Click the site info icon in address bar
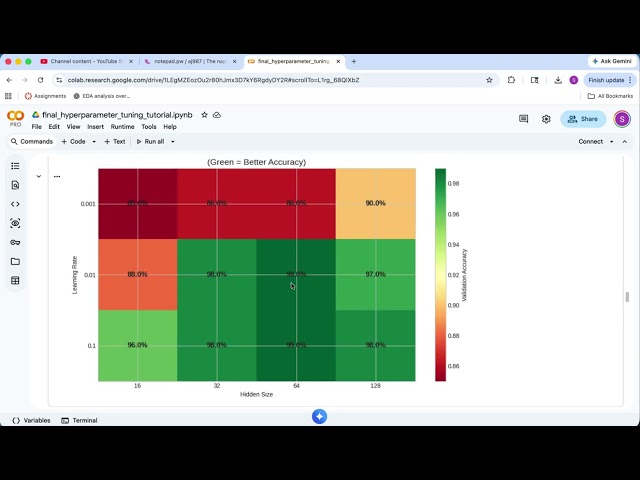Screen dimensions: 640x480 tap(59, 80)
